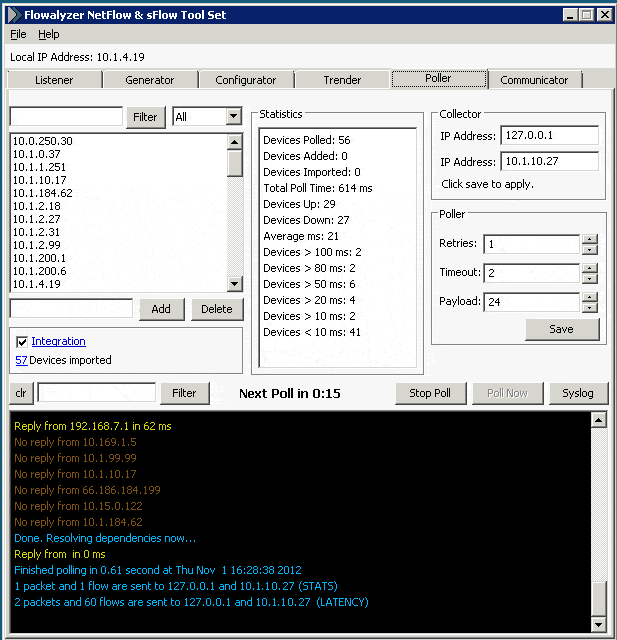Image resolution: width=617 pixels, height=640 pixels.
Task: Click the 57 devices imported link
Action: [21, 360]
